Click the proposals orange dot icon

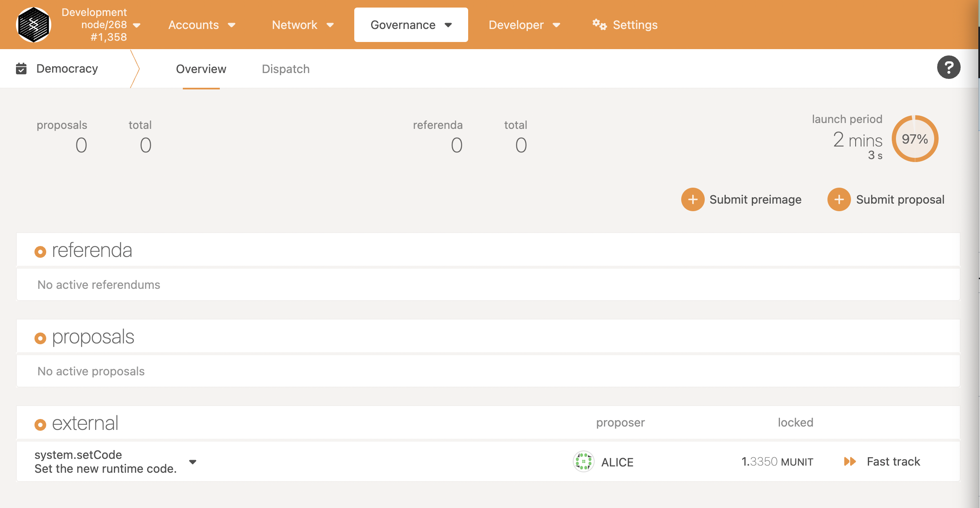40,337
